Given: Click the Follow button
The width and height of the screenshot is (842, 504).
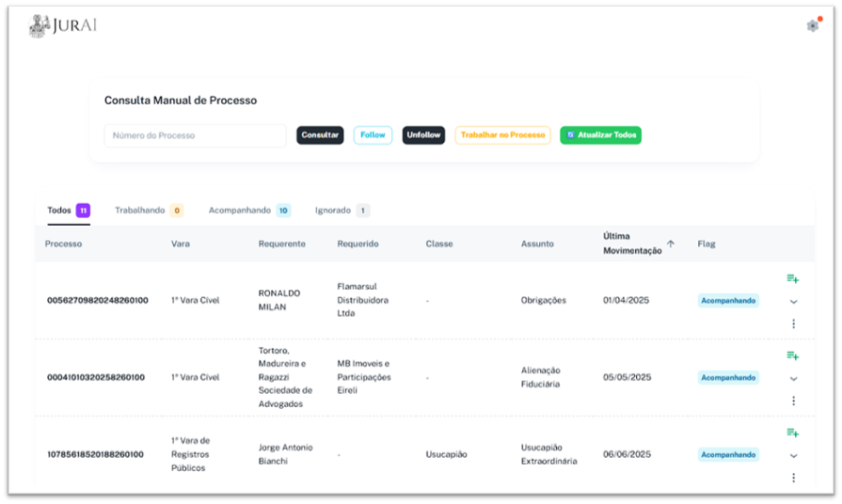Looking at the screenshot, I should [373, 135].
